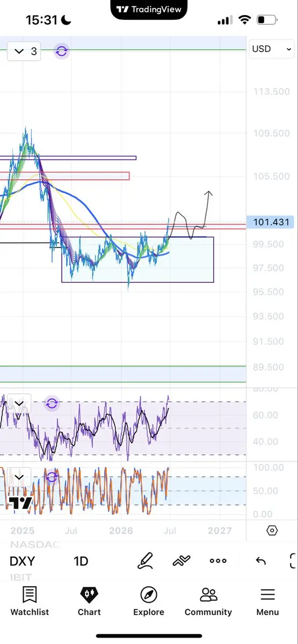Tap the purple sync icon in RSI pane

[52, 403]
